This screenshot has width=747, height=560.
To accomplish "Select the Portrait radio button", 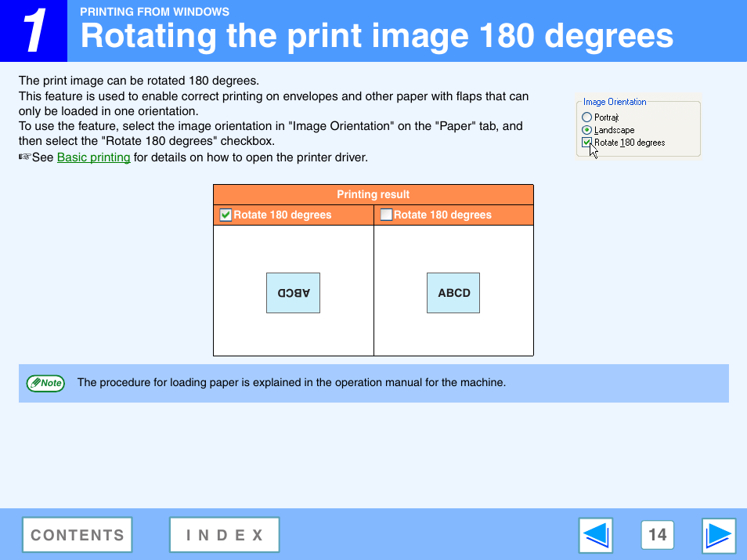I will coord(587,117).
